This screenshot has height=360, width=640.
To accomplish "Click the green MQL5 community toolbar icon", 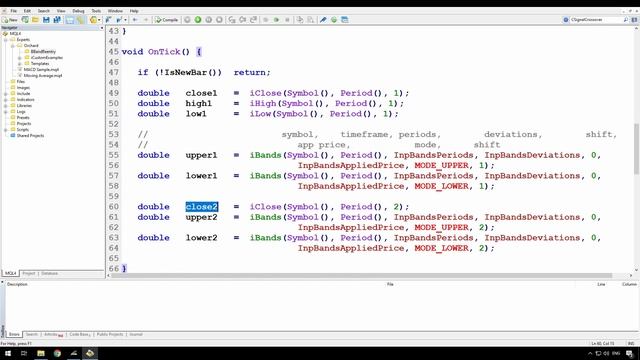I will click(334, 20).
